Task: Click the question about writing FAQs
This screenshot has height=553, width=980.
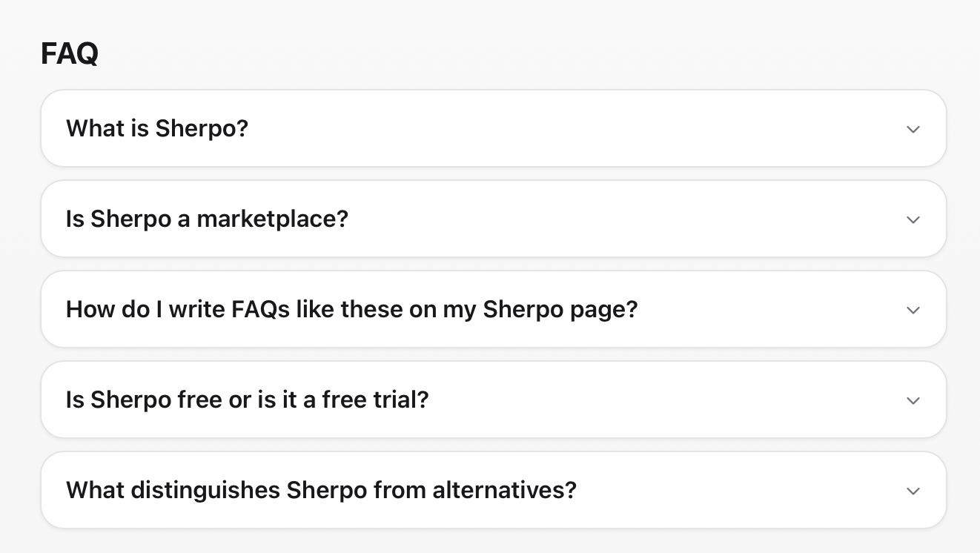Action: click(x=351, y=309)
